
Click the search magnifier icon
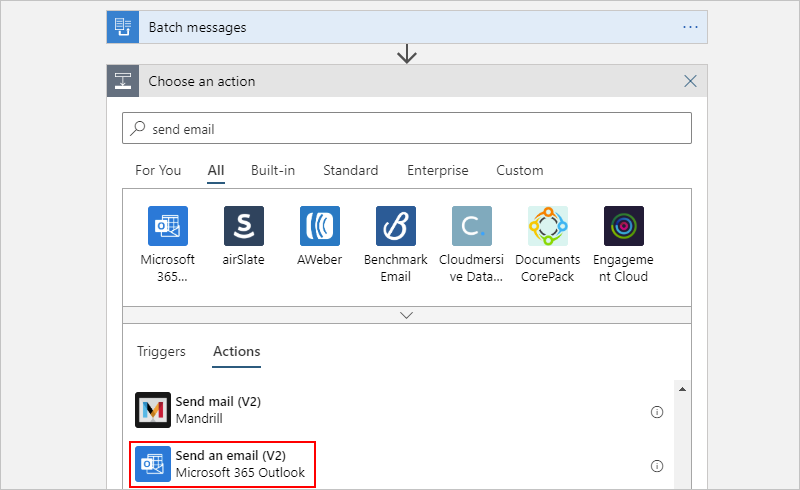(138, 128)
